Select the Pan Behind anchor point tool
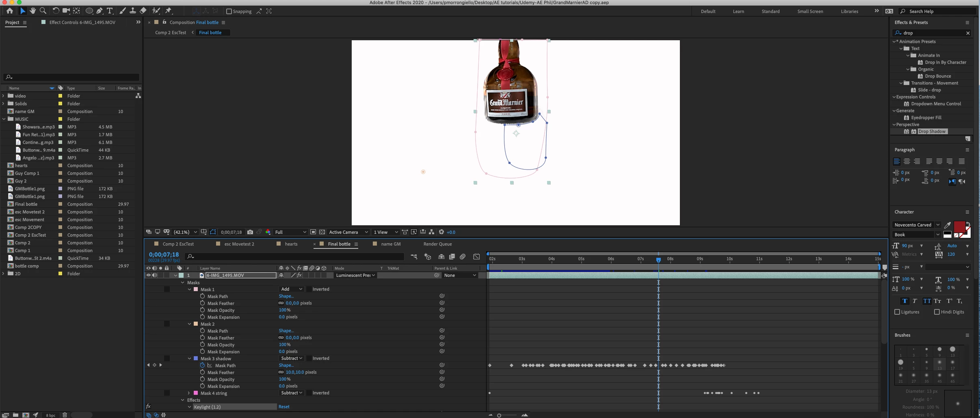 tap(76, 11)
